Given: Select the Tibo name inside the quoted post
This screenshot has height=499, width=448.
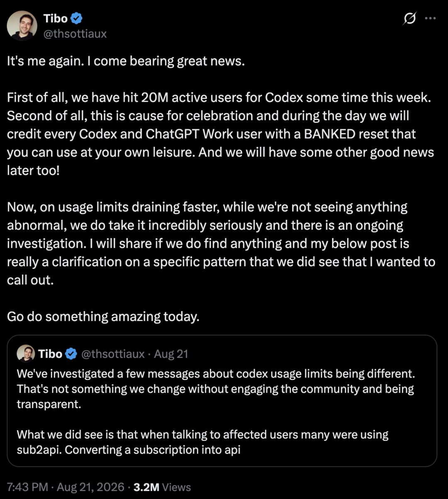Looking at the screenshot, I should click(50, 354).
